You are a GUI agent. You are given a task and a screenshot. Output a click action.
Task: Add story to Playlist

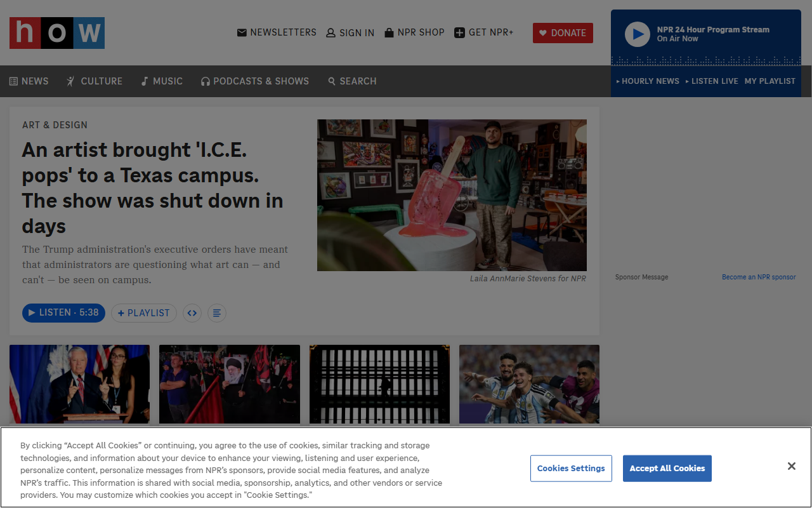click(144, 313)
